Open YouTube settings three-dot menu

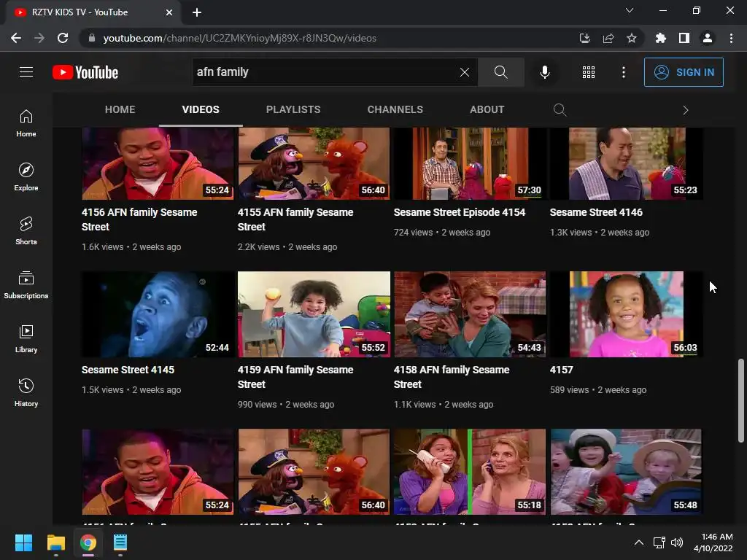pyautogui.click(x=624, y=72)
